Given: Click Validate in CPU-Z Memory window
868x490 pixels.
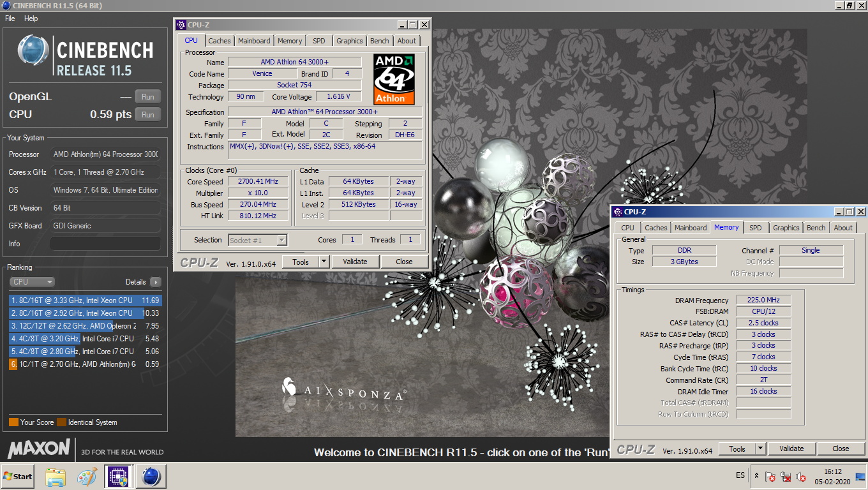Looking at the screenshot, I should pyautogui.click(x=791, y=449).
